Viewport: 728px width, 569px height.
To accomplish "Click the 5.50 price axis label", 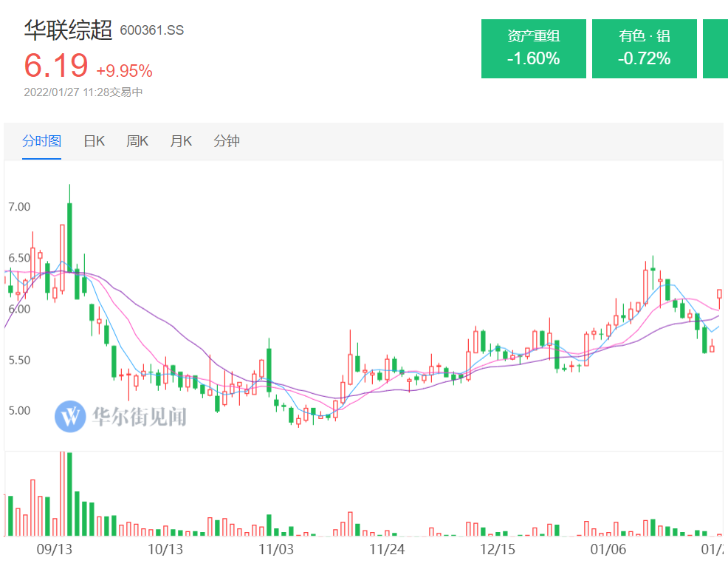I will (19, 360).
